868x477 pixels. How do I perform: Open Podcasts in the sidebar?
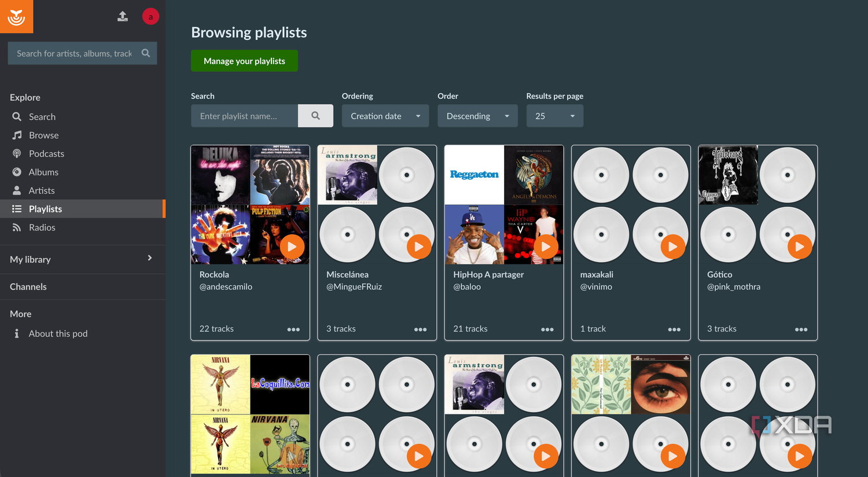coord(83,154)
